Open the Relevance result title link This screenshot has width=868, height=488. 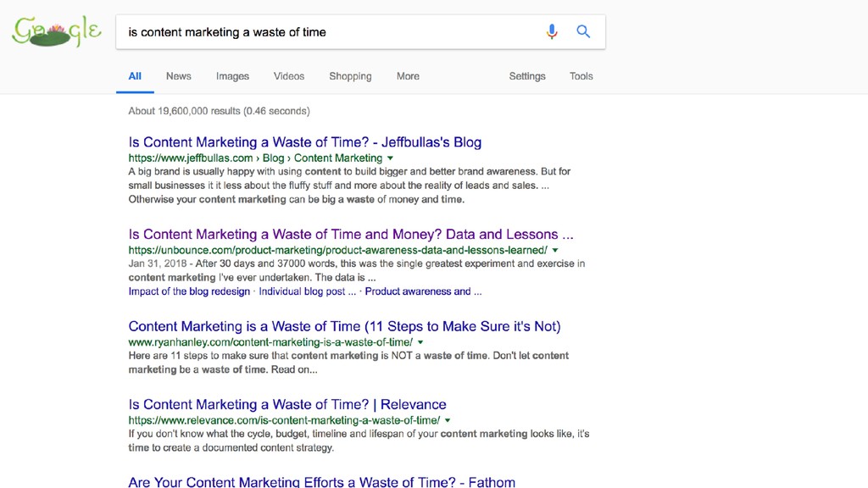pos(287,404)
